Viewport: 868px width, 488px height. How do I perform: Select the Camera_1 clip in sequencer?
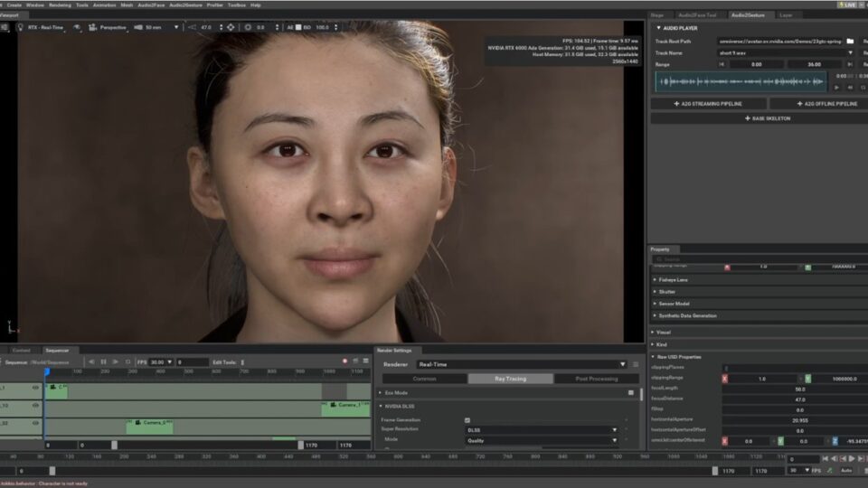346,408
